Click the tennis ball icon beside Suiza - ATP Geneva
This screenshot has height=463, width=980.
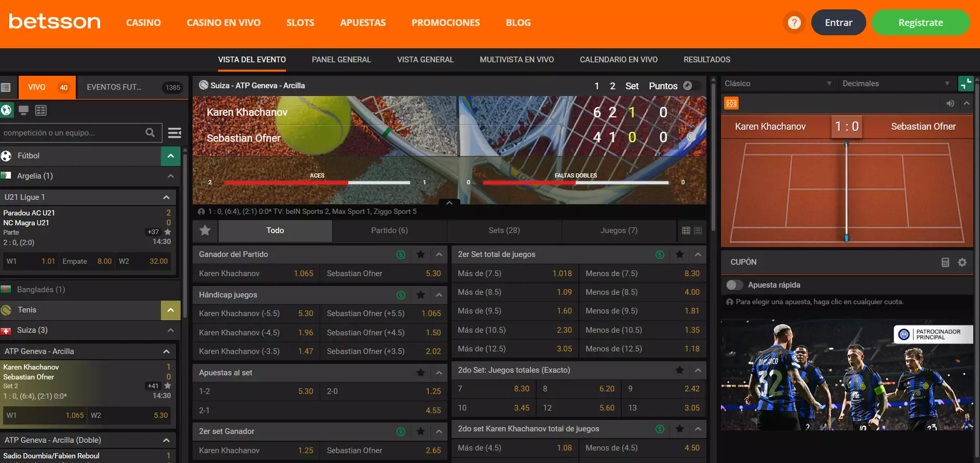pyautogui.click(x=203, y=85)
